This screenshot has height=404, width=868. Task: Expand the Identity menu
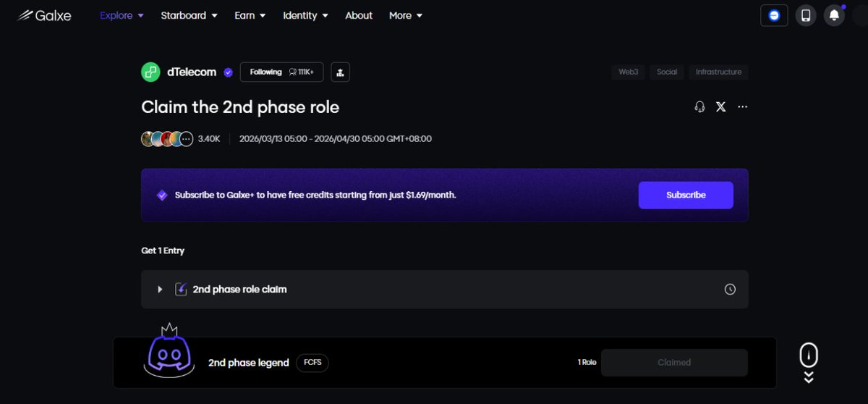point(305,15)
